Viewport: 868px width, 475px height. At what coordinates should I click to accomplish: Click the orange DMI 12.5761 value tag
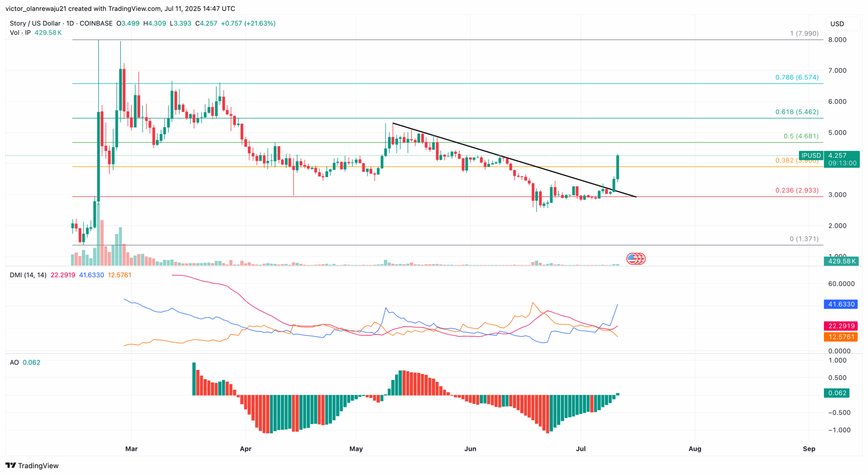[x=841, y=337]
